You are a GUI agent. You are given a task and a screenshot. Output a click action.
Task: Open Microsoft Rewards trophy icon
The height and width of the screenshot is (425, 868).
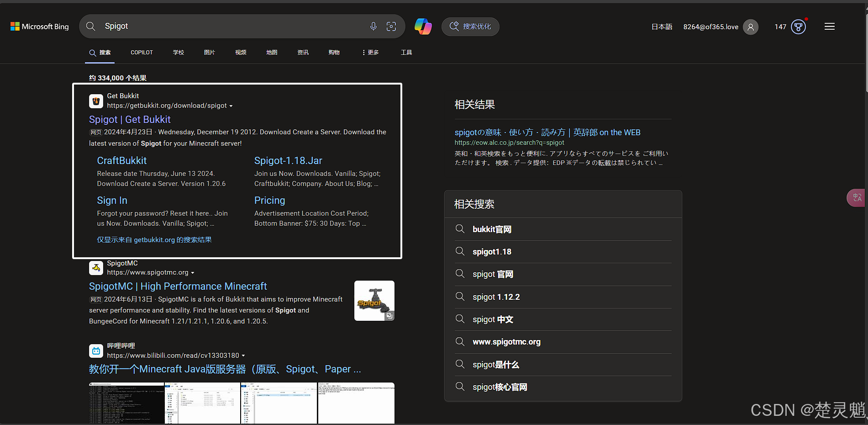click(799, 27)
